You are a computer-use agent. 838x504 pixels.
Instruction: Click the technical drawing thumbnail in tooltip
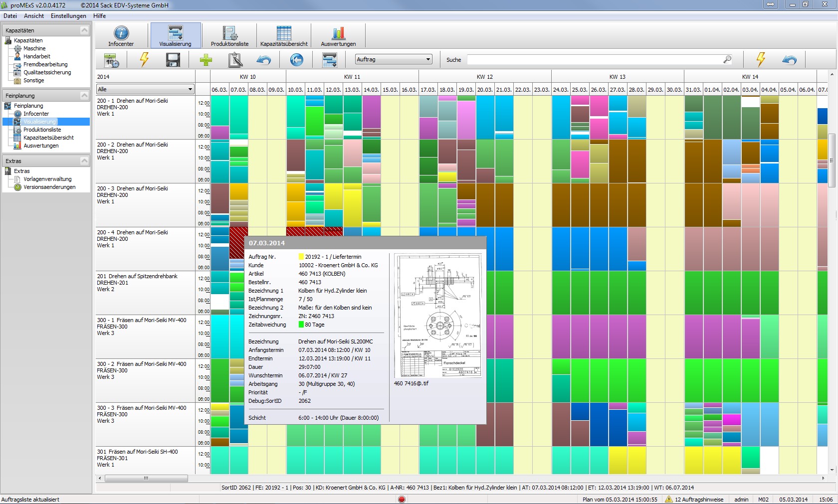coord(438,316)
